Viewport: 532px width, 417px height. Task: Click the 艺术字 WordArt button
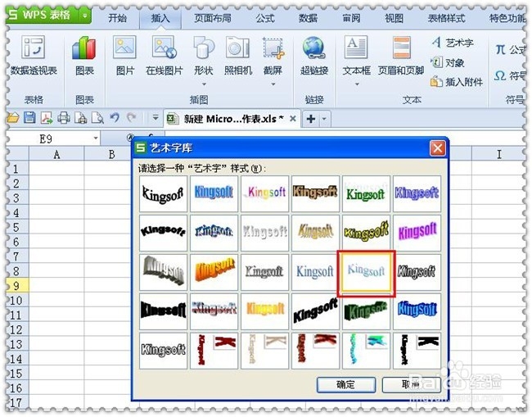pos(453,43)
